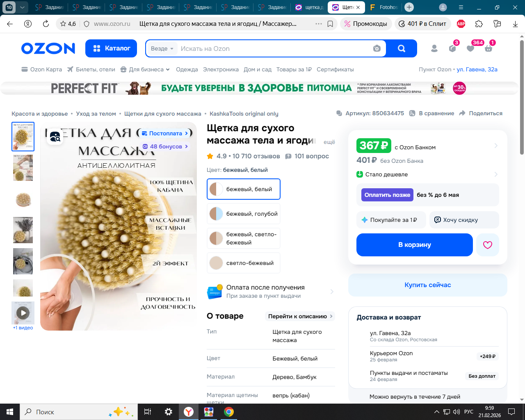Open favorites heart with 364 badge
The width and height of the screenshot is (525, 420).
470,48
